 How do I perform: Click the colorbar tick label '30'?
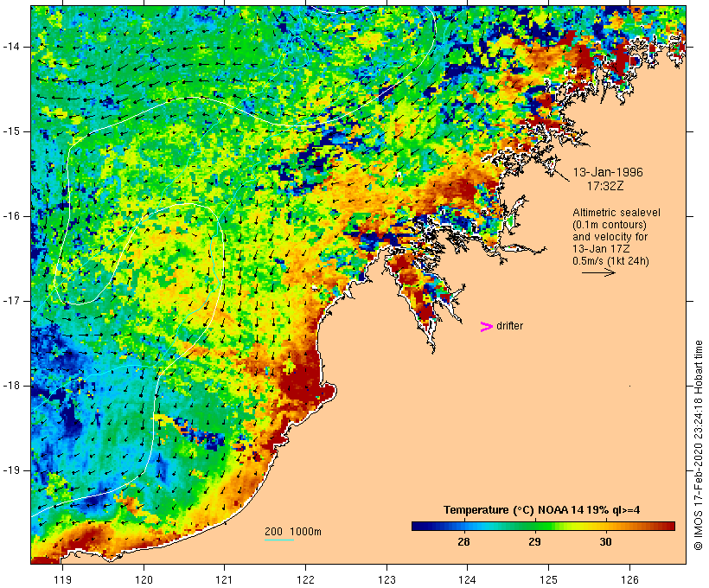click(x=605, y=541)
